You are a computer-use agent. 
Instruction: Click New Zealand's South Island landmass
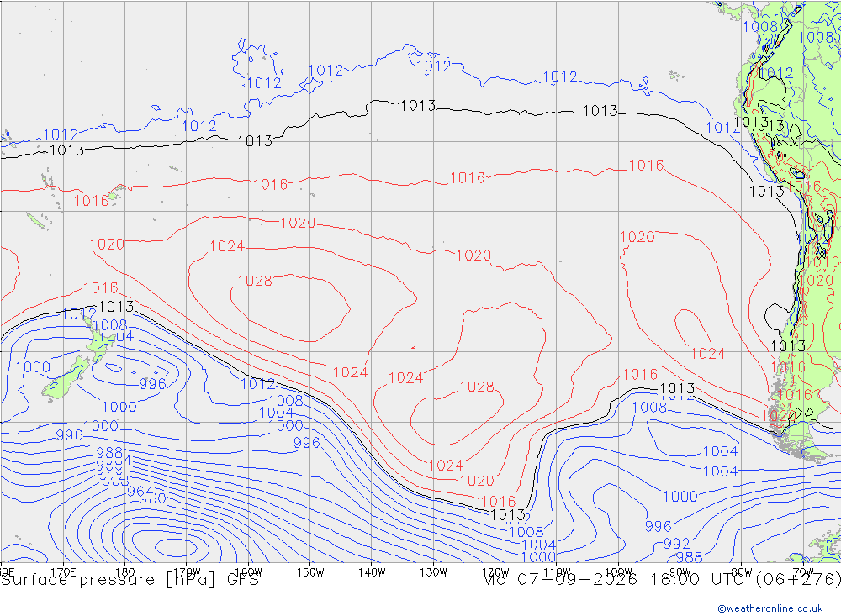tap(65, 380)
